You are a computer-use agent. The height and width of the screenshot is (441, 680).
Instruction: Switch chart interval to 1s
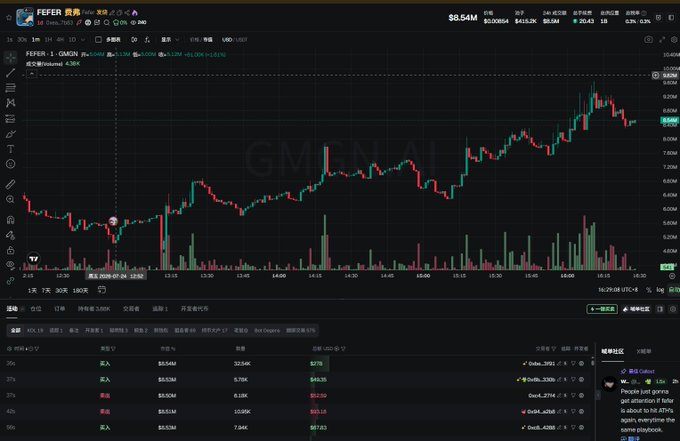coord(10,39)
